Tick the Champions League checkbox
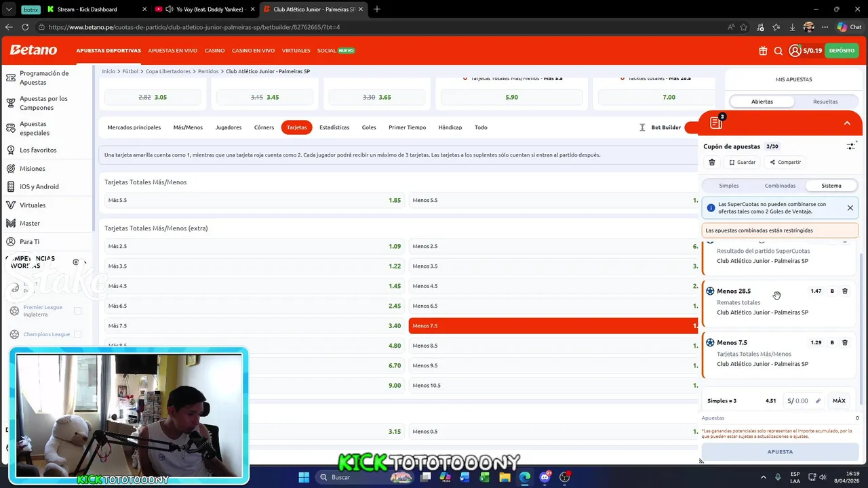 (77, 334)
